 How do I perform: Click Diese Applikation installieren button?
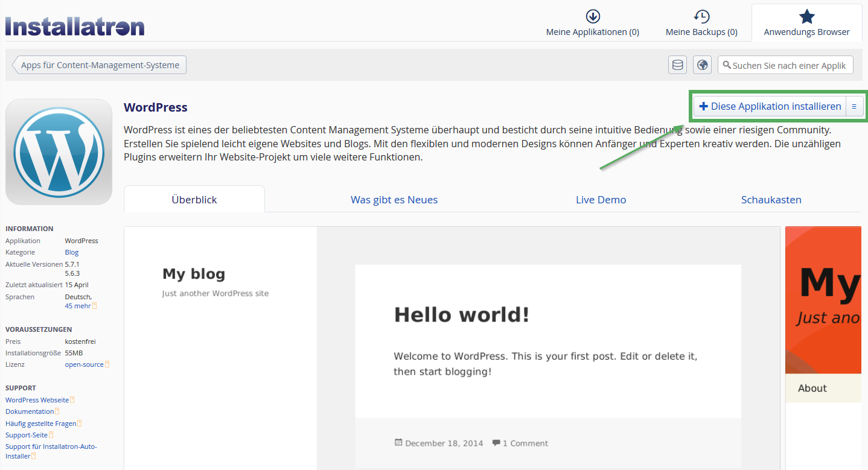coord(770,106)
